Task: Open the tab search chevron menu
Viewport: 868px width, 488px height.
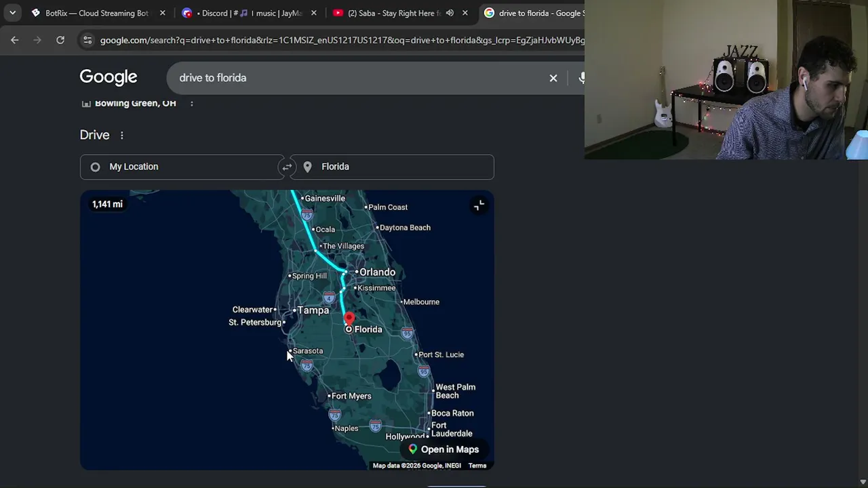Action: (x=12, y=13)
